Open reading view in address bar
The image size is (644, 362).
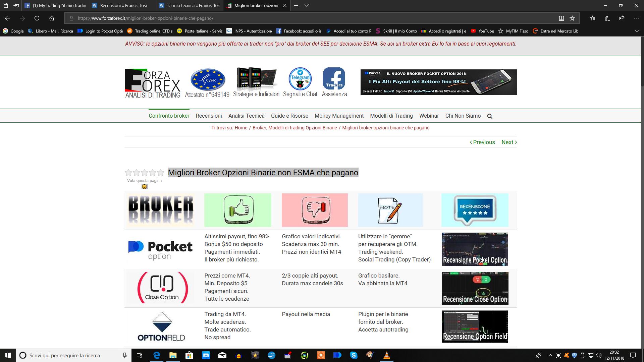point(561,18)
